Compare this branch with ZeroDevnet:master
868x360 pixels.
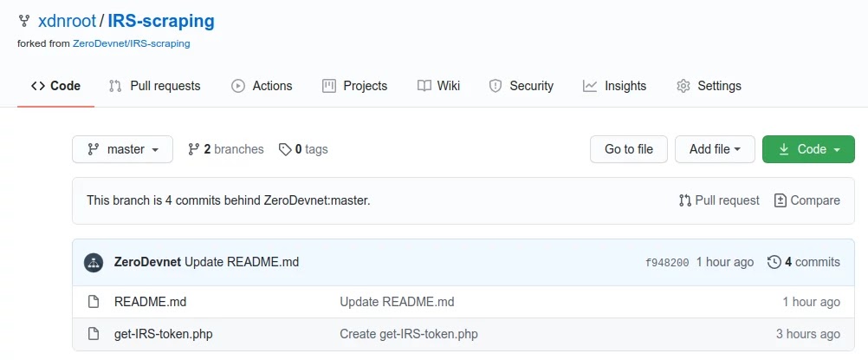(x=807, y=200)
